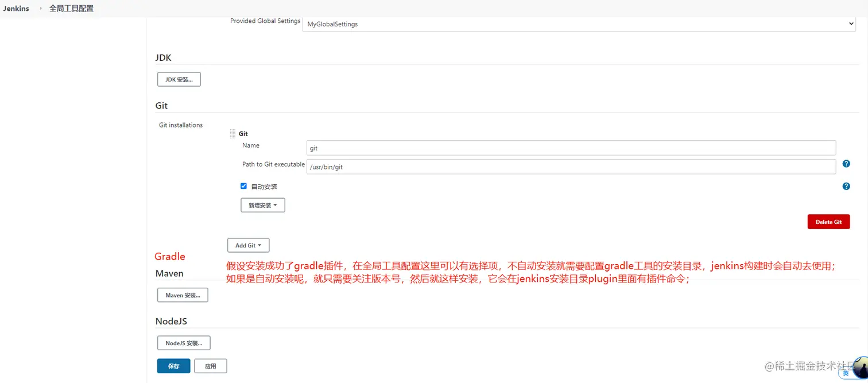Click the Git installations label
Image resolution: width=868 pixels, height=383 pixels.
point(181,125)
